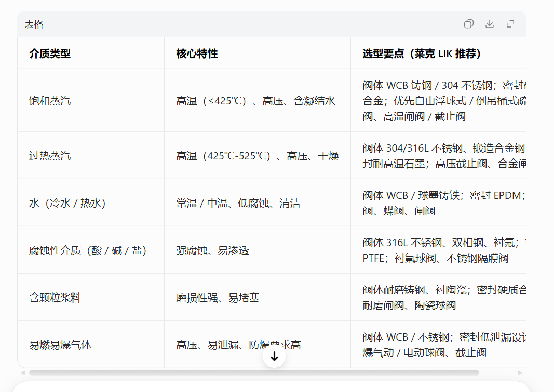554x392 pixels.
Task: Click the 阀体 WCB / 球墨铸铁 recommendation cell
Action: pyautogui.click(x=438, y=203)
